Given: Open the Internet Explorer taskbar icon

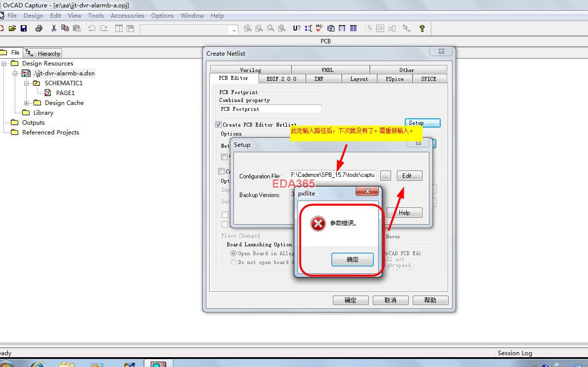Looking at the screenshot, I should click(37, 365).
